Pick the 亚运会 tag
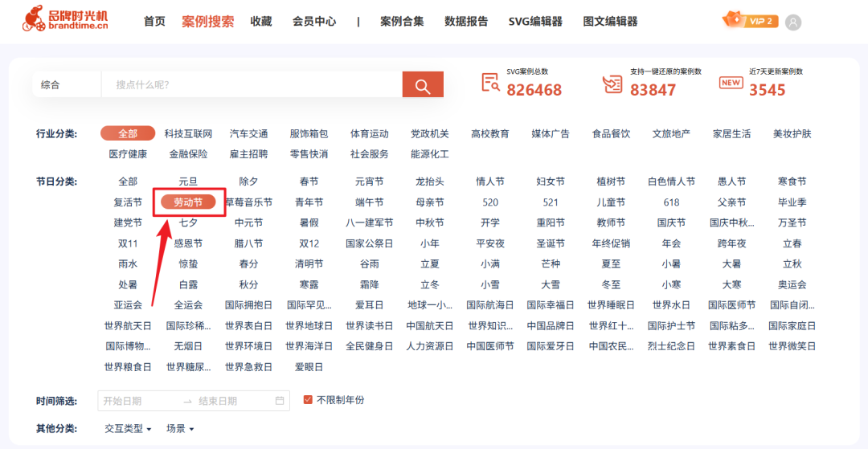 pos(128,305)
